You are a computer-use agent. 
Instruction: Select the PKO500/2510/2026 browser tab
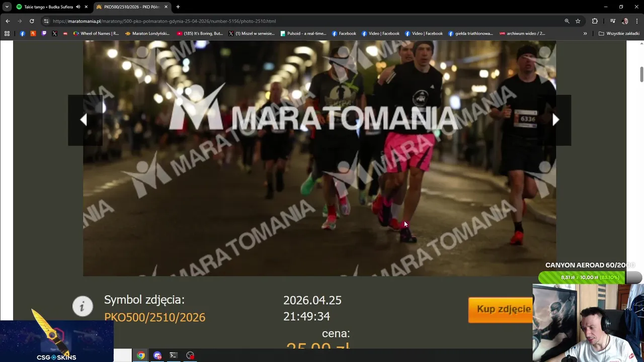(131, 7)
